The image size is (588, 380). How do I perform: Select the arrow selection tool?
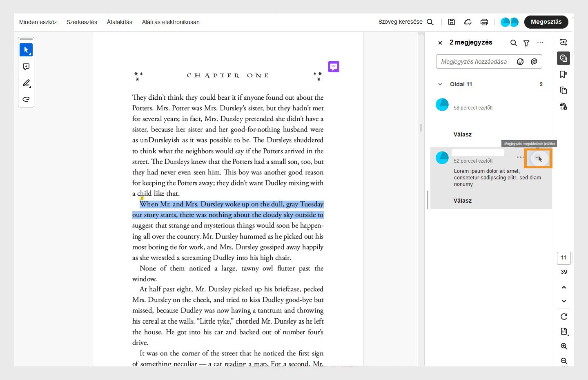[x=26, y=50]
